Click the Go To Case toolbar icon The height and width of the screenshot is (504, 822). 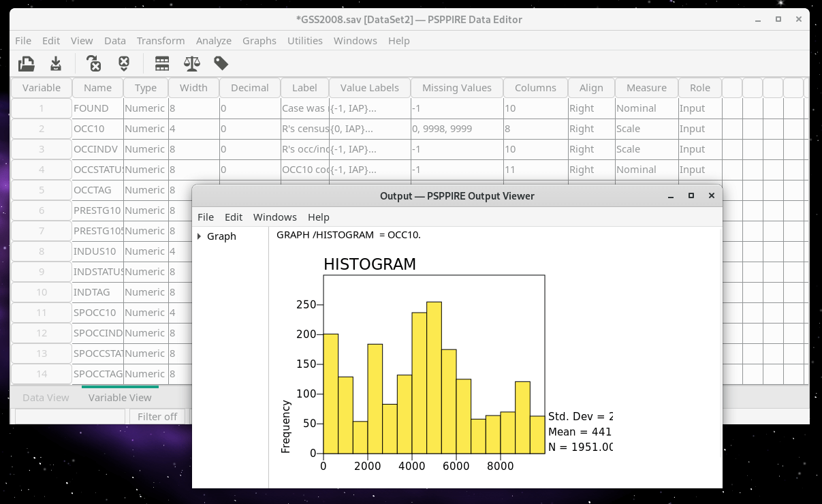[x=123, y=64]
